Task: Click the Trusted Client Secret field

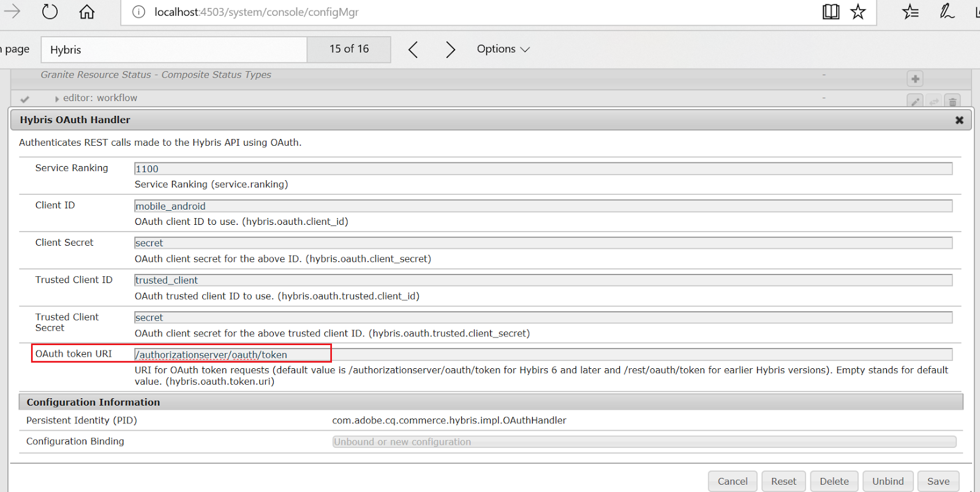Action: point(543,317)
